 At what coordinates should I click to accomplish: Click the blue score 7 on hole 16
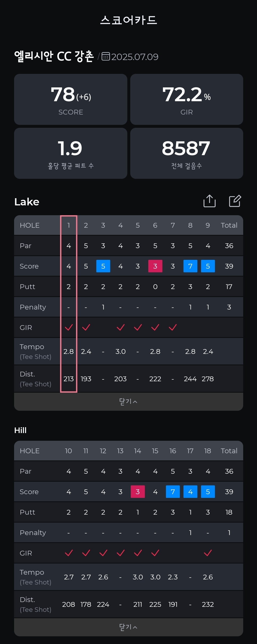point(173,492)
